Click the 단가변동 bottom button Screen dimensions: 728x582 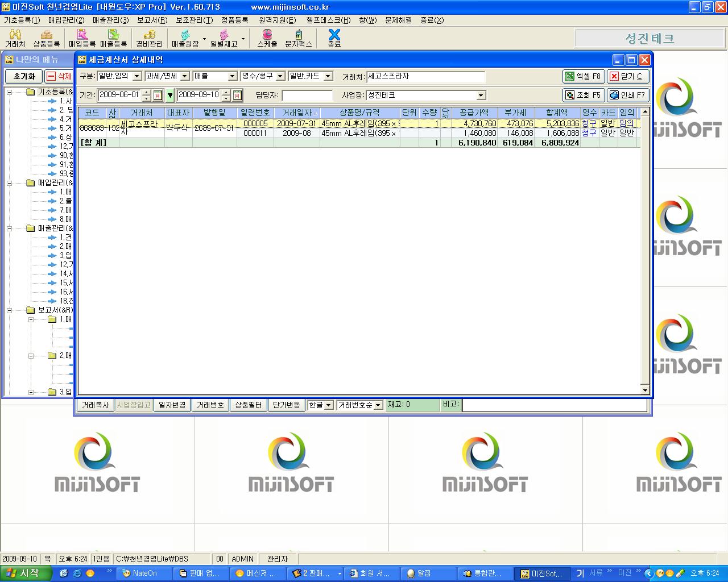click(x=286, y=405)
